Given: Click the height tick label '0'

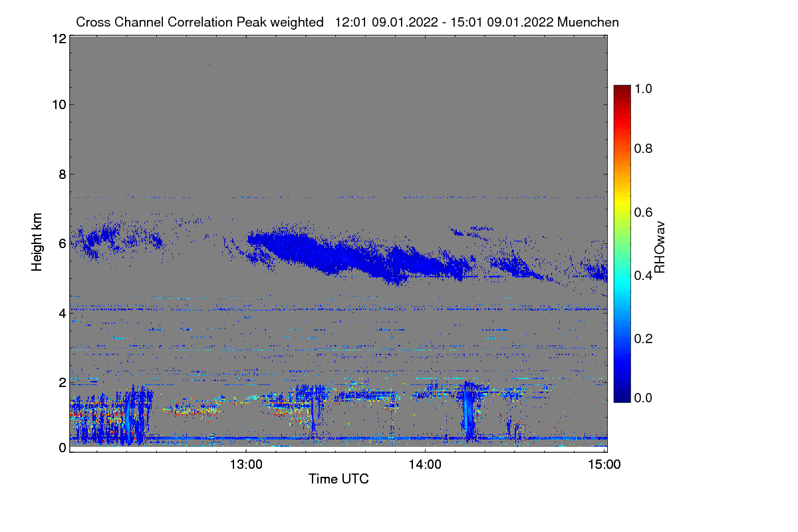Looking at the screenshot, I should click(62, 448).
